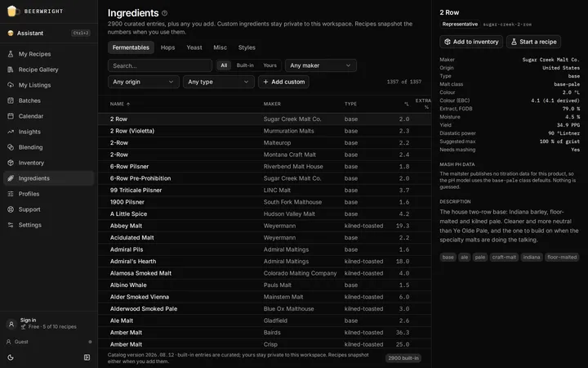Select the Admiral's Hearth row

tap(265, 262)
